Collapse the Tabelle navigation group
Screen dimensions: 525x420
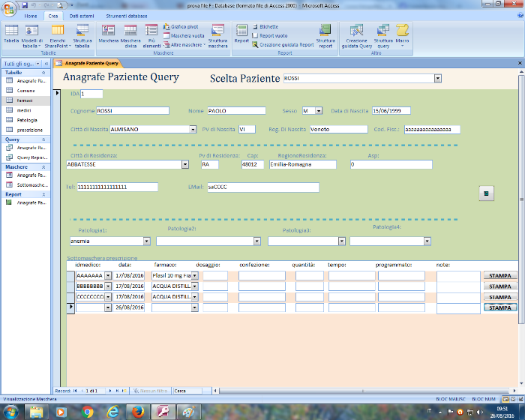point(43,73)
